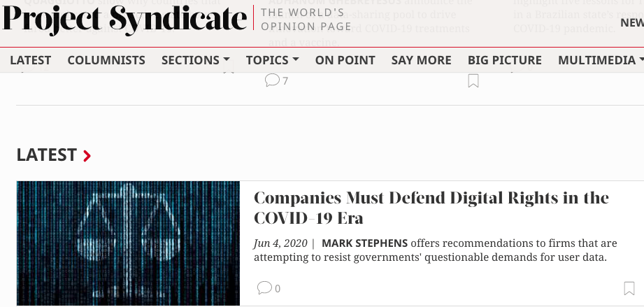Click the cut-off NEW link top right
The height and width of the screenshot is (307, 644).
[x=631, y=22]
